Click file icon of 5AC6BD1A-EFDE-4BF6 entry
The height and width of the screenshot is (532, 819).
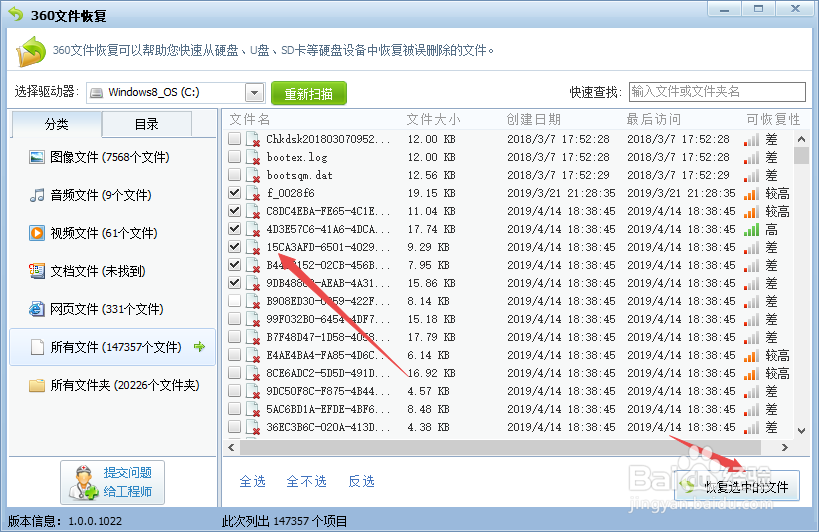coord(253,409)
